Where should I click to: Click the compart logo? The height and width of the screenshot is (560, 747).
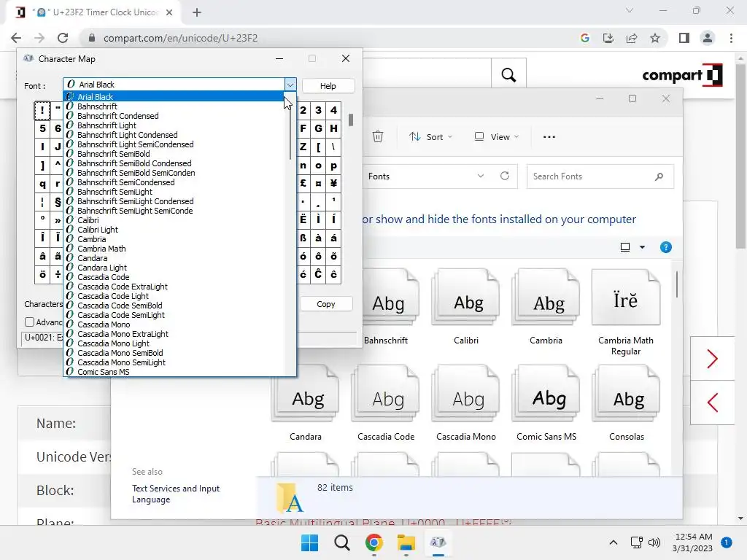pyautogui.click(x=682, y=75)
